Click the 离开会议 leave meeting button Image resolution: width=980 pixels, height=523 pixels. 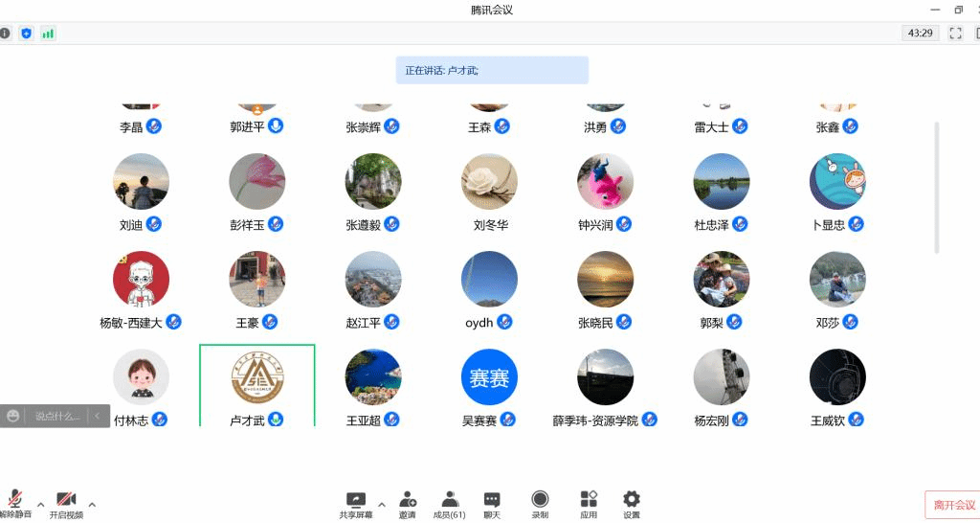953,505
